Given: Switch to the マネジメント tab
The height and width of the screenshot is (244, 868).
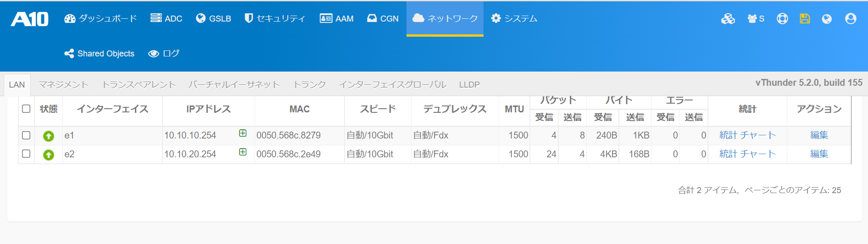Looking at the screenshot, I should tap(63, 85).
